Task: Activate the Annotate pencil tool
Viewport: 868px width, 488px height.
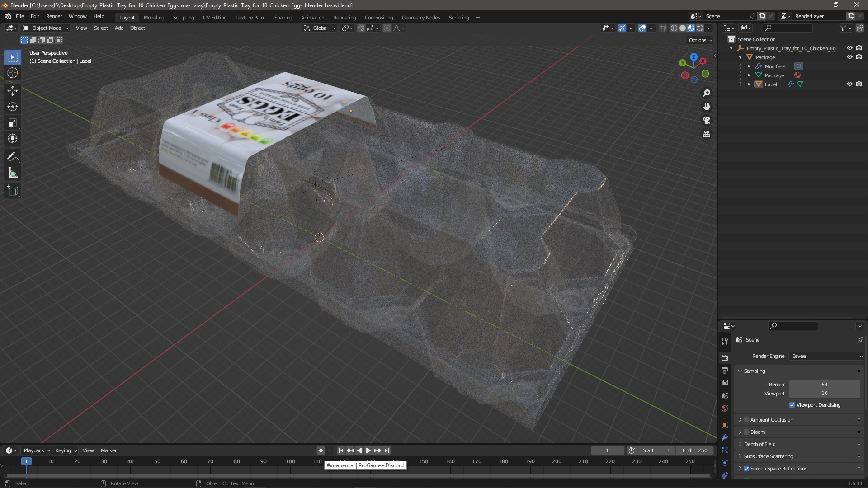Action: tap(12, 156)
